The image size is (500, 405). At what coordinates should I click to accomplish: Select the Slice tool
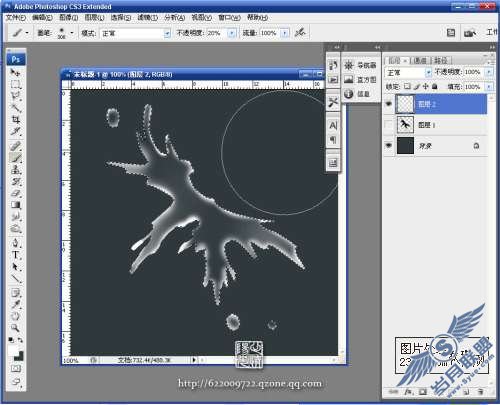pos(15,131)
